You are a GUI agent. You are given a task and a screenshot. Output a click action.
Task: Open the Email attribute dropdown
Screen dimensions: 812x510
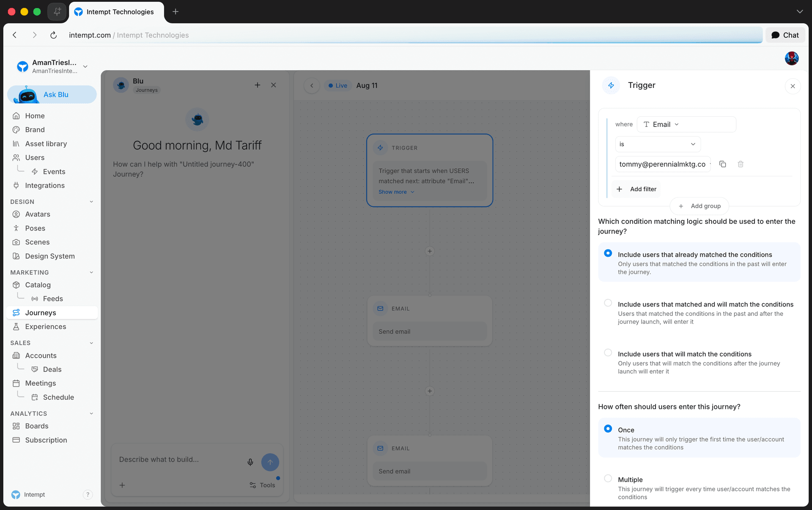[x=686, y=124]
